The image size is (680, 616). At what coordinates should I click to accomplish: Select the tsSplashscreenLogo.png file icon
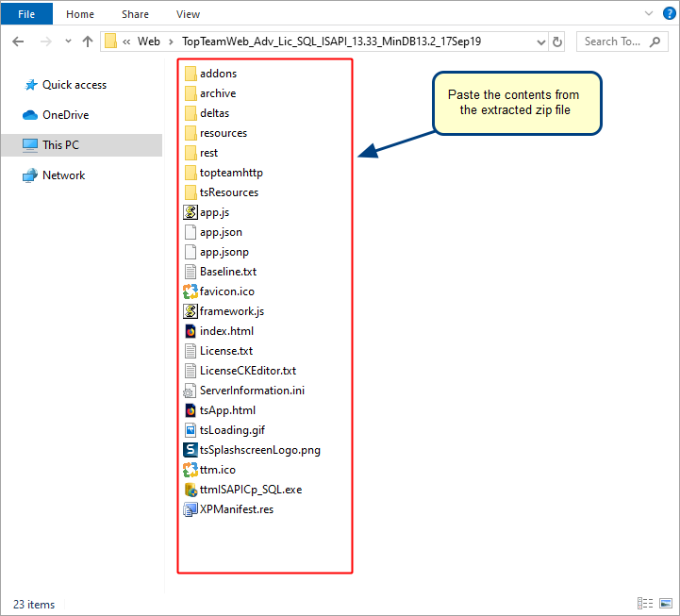point(191,450)
